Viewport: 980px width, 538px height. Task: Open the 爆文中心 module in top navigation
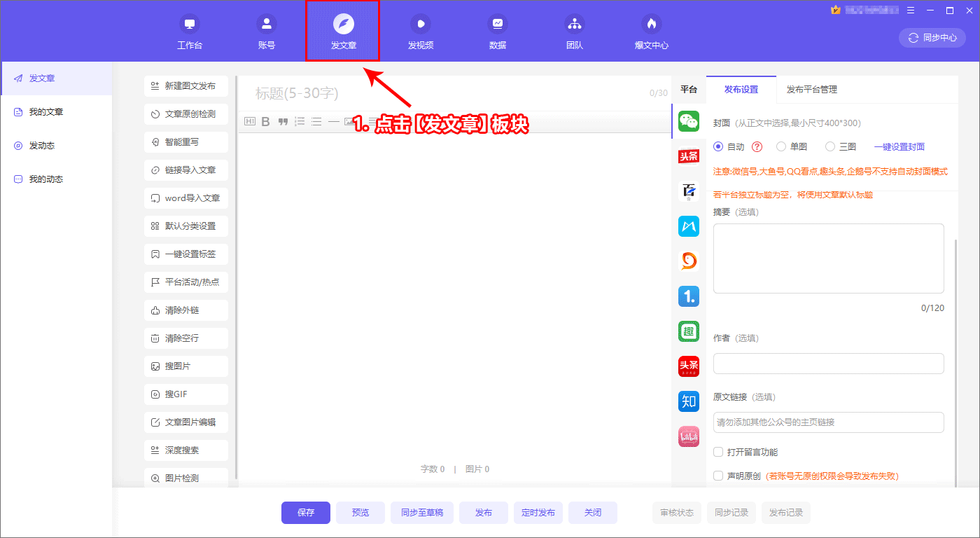coord(650,31)
